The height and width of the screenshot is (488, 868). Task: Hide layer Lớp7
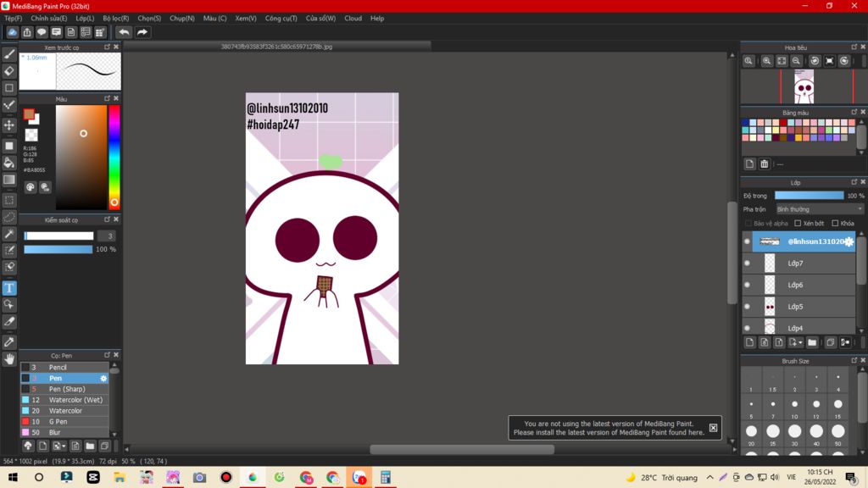(748, 263)
